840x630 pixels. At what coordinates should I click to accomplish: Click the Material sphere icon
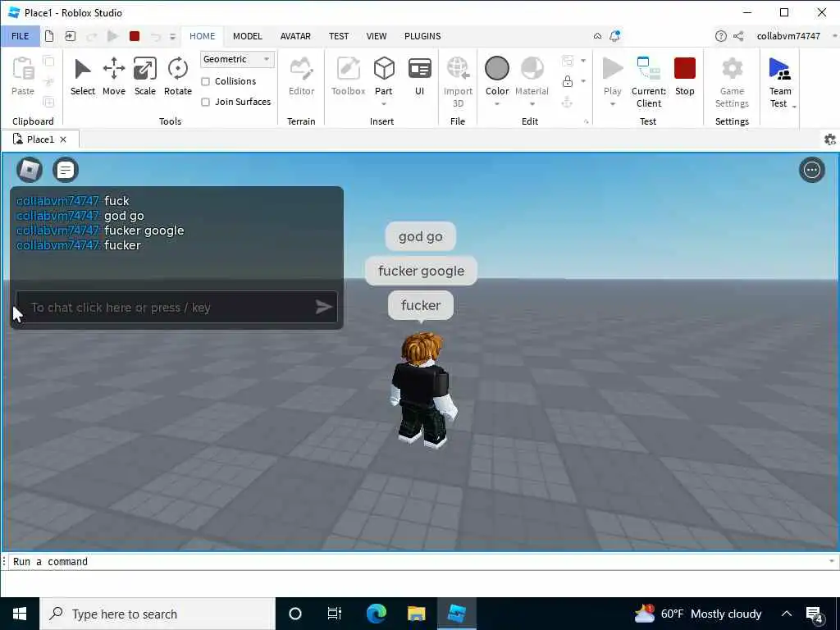(532, 69)
